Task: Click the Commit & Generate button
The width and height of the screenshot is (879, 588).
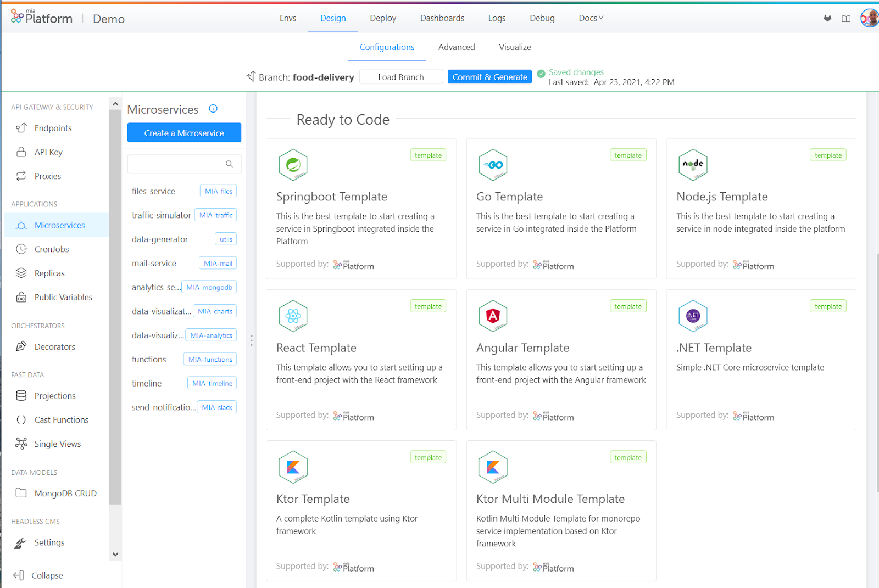Action: pos(489,76)
